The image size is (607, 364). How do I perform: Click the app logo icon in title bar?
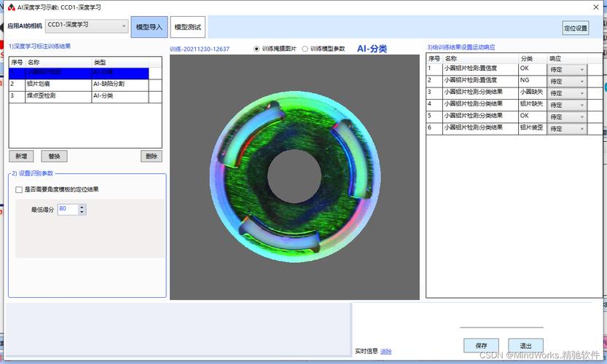click(12, 7)
